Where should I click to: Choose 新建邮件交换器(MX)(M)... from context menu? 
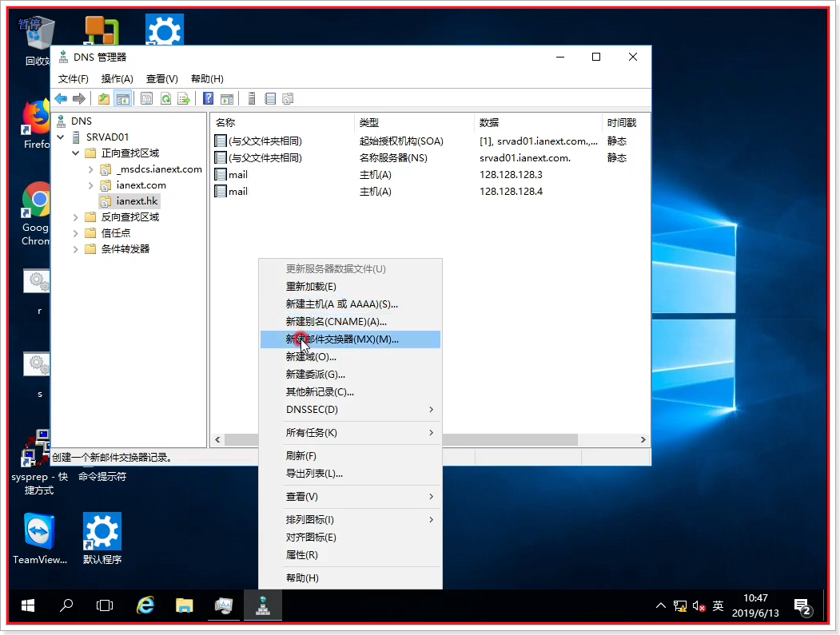point(350,339)
